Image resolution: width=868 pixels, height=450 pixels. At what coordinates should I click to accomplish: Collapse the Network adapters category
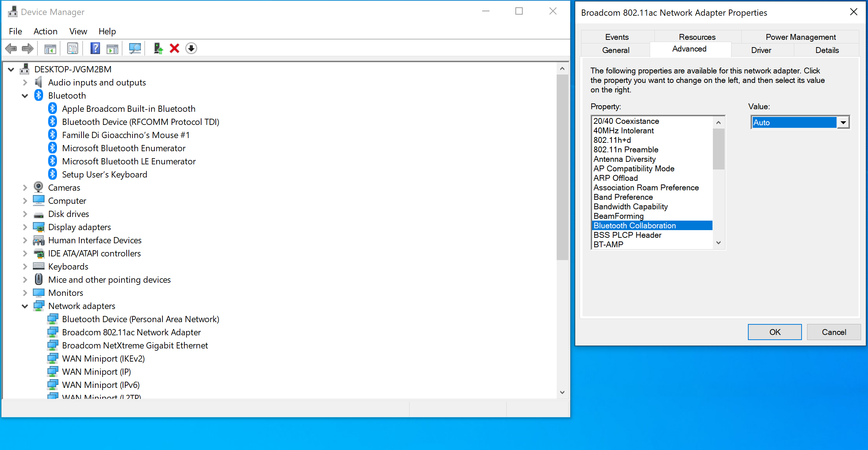tap(25, 306)
